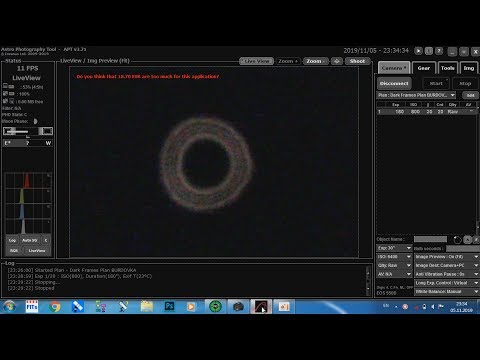Switch to the Img tab
480x360 pixels.
click(469, 68)
